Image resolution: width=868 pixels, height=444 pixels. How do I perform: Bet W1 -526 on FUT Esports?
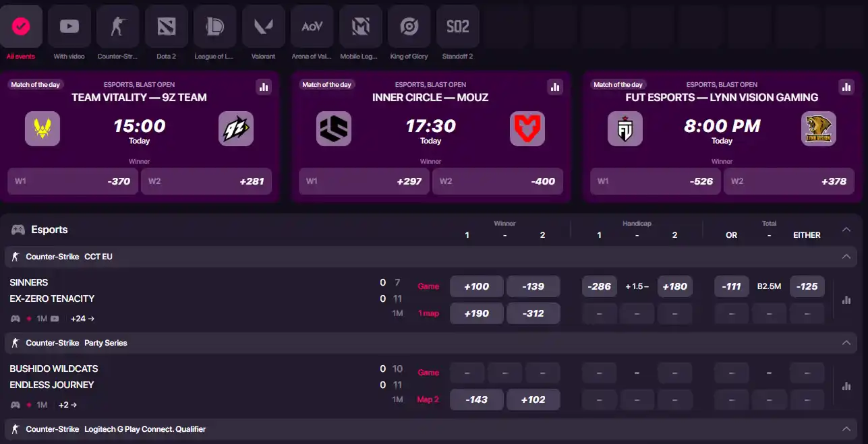coord(656,181)
